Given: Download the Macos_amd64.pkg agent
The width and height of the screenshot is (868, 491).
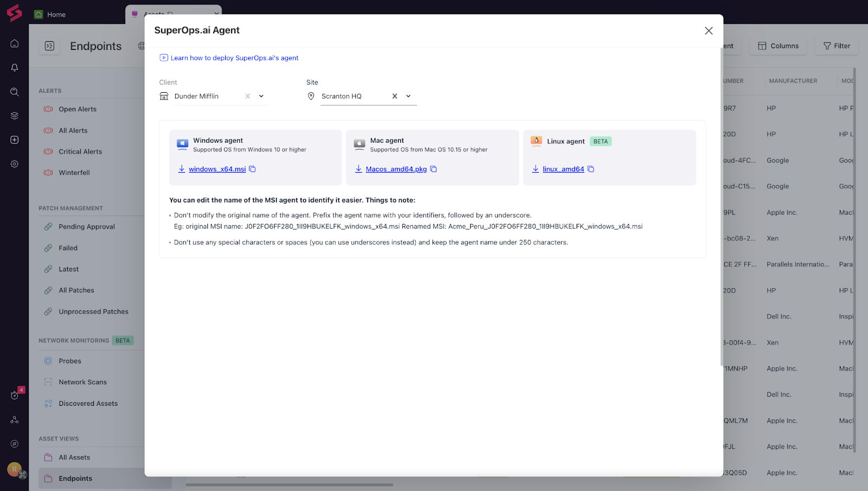Looking at the screenshot, I should (396, 169).
